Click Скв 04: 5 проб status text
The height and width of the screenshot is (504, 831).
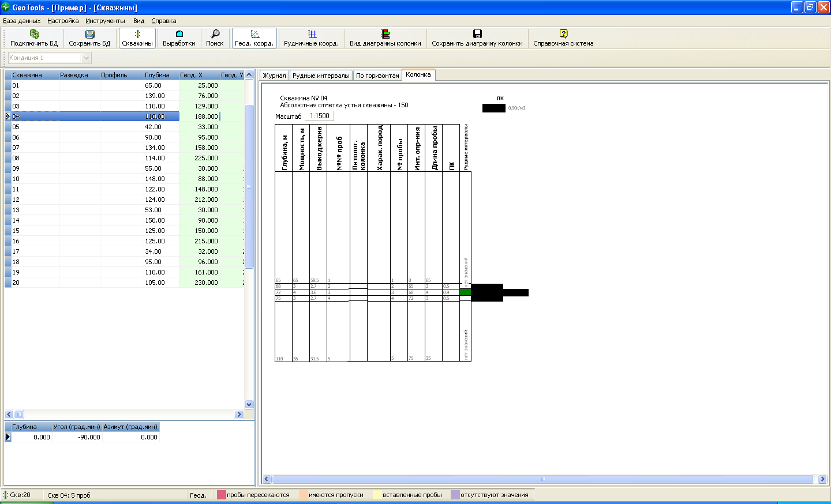coord(69,495)
